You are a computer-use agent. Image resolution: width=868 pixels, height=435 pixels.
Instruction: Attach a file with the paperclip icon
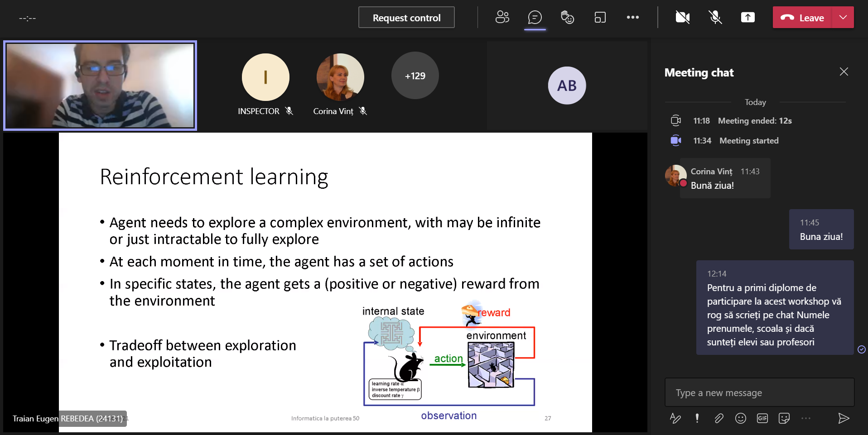pyautogui.click(x=719, y=418)
